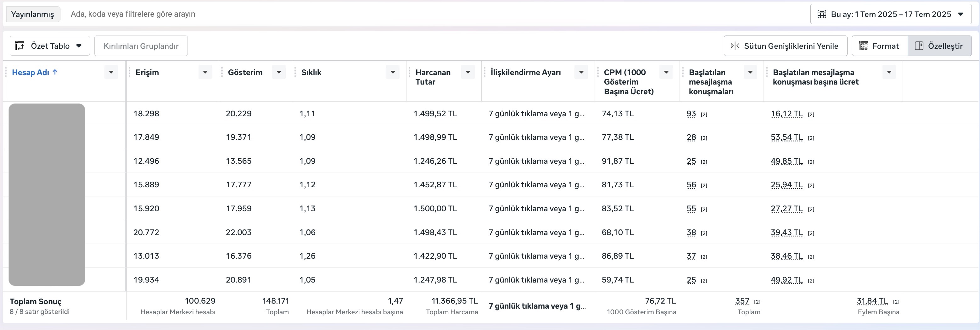Click drag handle icon of CPM column
Viewport: 980px width, 330px height.
598,72
